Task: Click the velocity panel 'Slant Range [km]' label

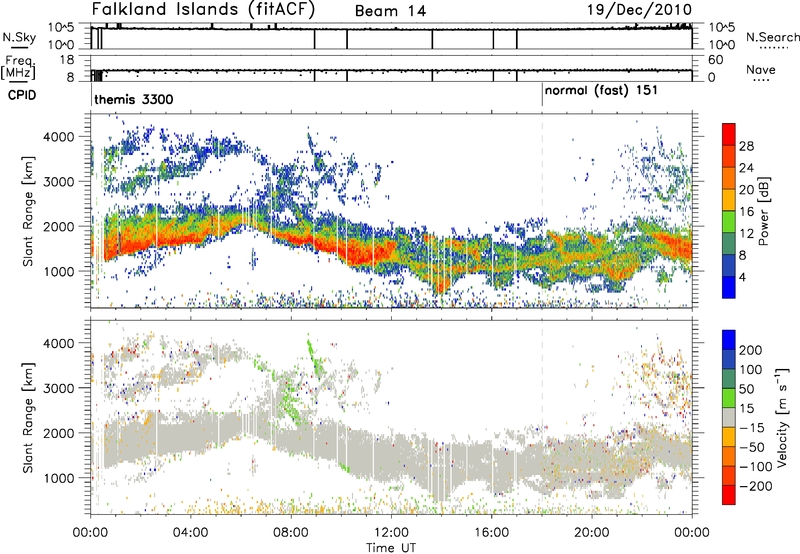Action: tap(28, 417)
